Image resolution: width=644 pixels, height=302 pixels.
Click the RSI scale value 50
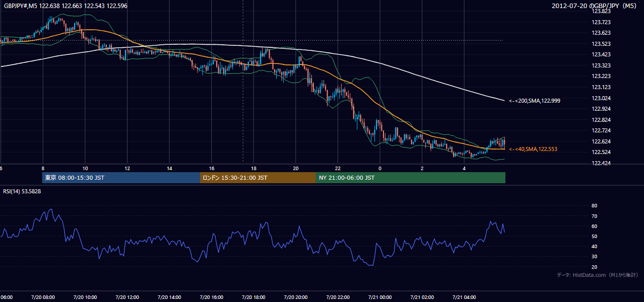click(x=594, y=236)
